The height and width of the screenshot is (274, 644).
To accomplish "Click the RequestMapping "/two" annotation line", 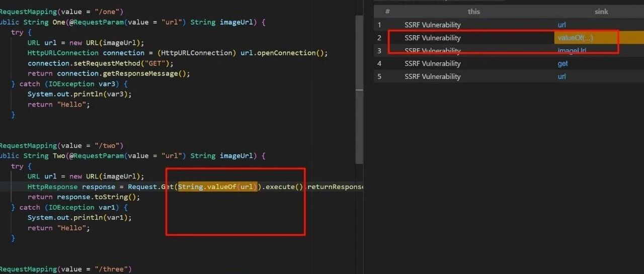I will [61, 146].
